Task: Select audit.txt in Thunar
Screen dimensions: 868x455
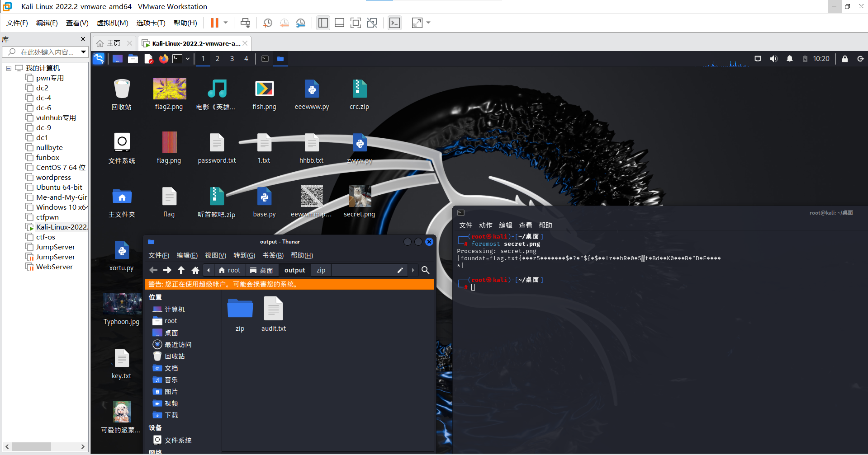Action: click(274, 314)
